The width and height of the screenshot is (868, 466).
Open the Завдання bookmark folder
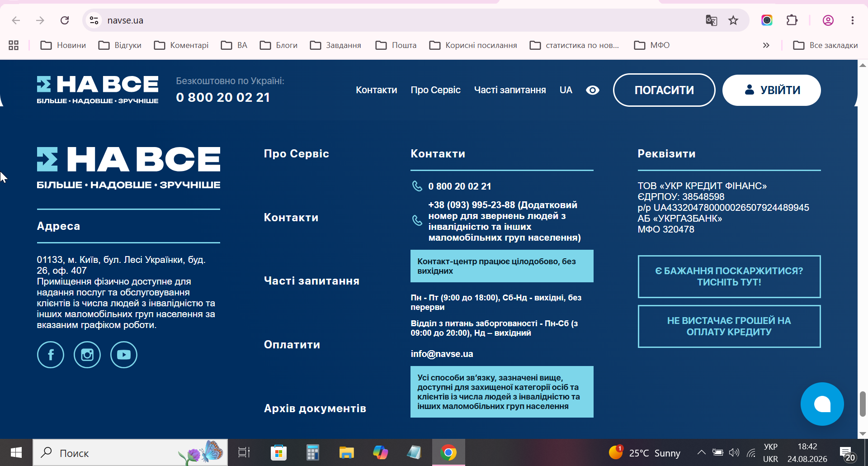(335, 45)
